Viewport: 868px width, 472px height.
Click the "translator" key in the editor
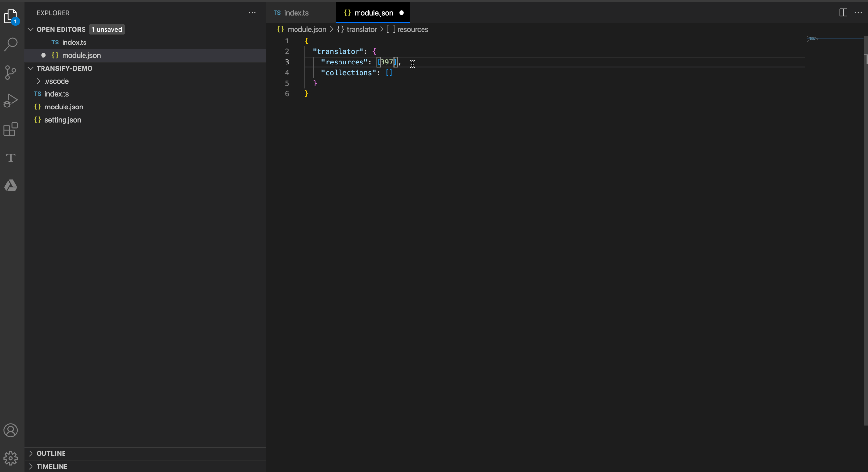[338, 51]
